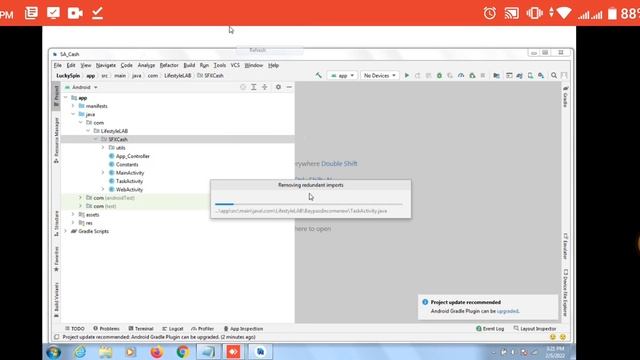The width and height of the screenshot is (640, 360).
Task: Open the Android project view dropdown
Action: click(81, 87)
